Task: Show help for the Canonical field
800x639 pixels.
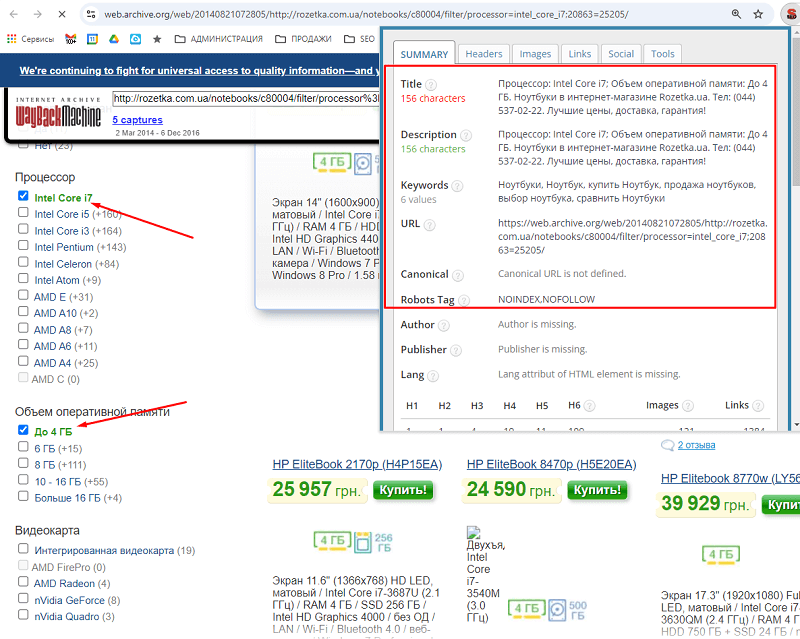Action: 458,275
